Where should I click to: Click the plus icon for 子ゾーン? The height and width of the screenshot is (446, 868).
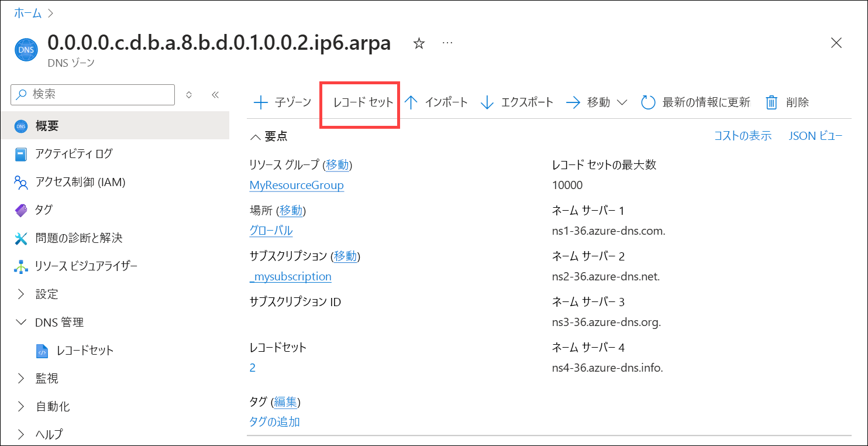click(x=260, y=103)
